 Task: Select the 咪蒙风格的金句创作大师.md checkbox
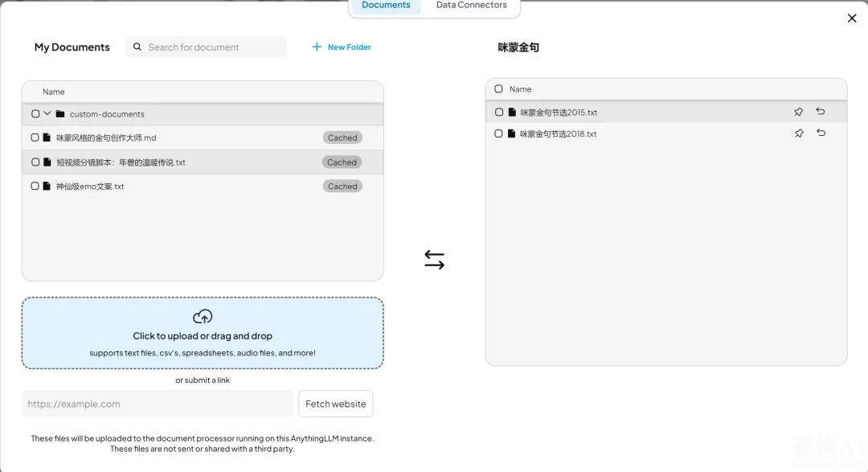click(35, 138)
